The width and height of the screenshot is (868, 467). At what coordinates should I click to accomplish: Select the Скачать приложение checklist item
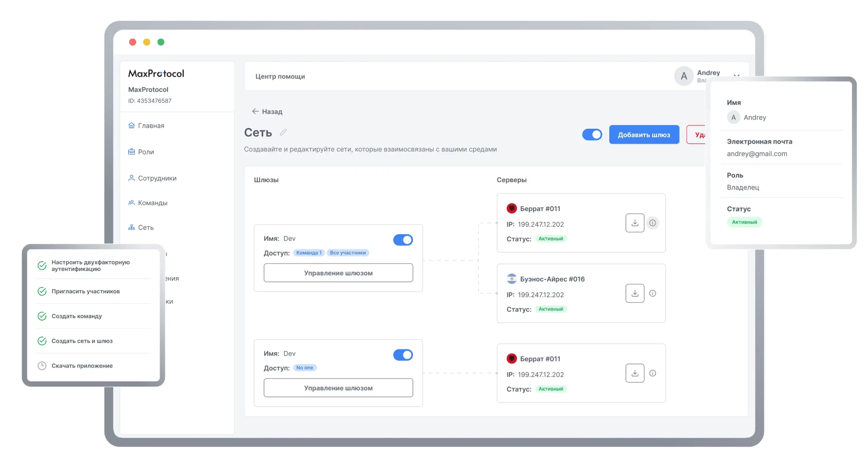pos(82,366)
